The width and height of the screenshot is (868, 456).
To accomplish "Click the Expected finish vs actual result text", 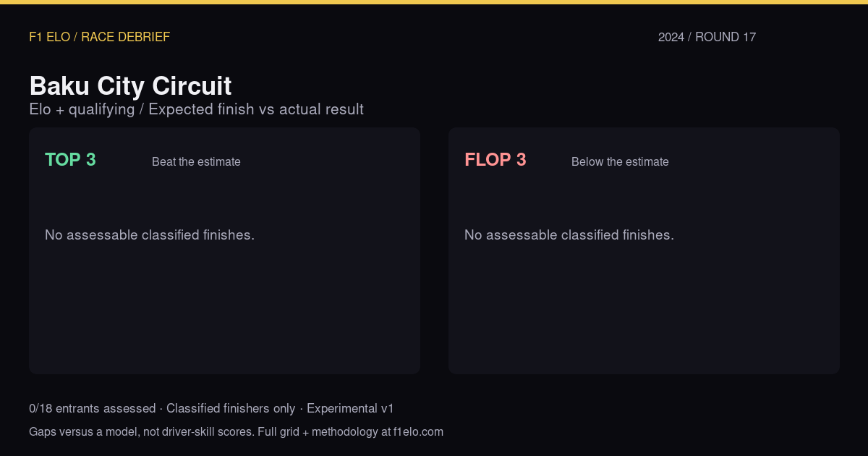I will 256,109.
